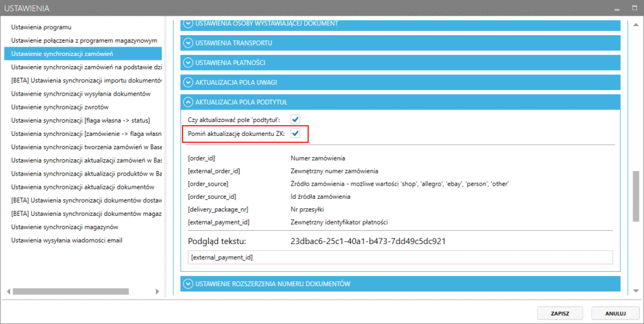This screenshot has height=324, width=644.
Task: Click the text field containing [external_payment_id]
Action: coord(400,257)
